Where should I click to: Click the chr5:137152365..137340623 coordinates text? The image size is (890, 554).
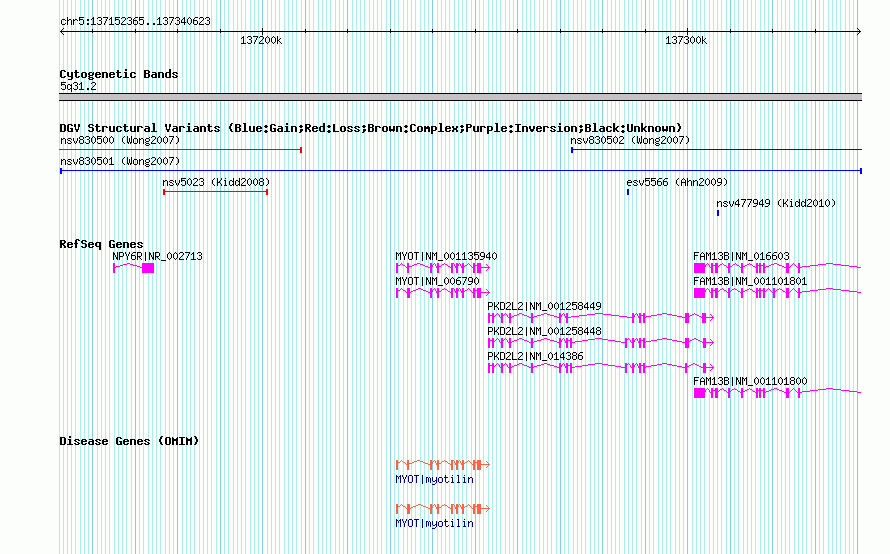point(135,21)
